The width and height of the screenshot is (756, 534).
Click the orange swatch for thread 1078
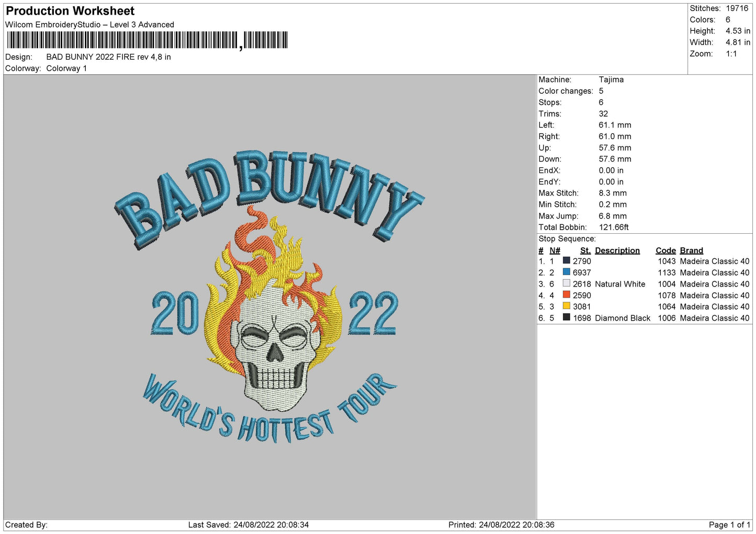click(566, 295)
